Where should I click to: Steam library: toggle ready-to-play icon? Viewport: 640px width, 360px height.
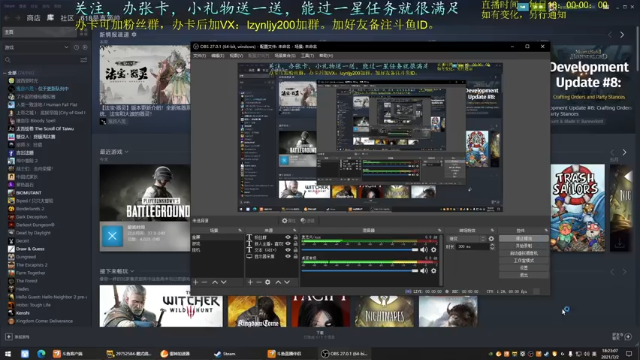85,47
